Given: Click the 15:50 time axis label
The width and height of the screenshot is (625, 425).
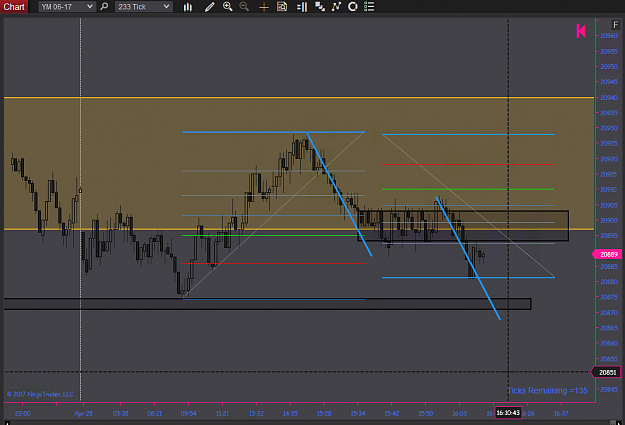Looking at the screenshot, I should coord(425,413).
